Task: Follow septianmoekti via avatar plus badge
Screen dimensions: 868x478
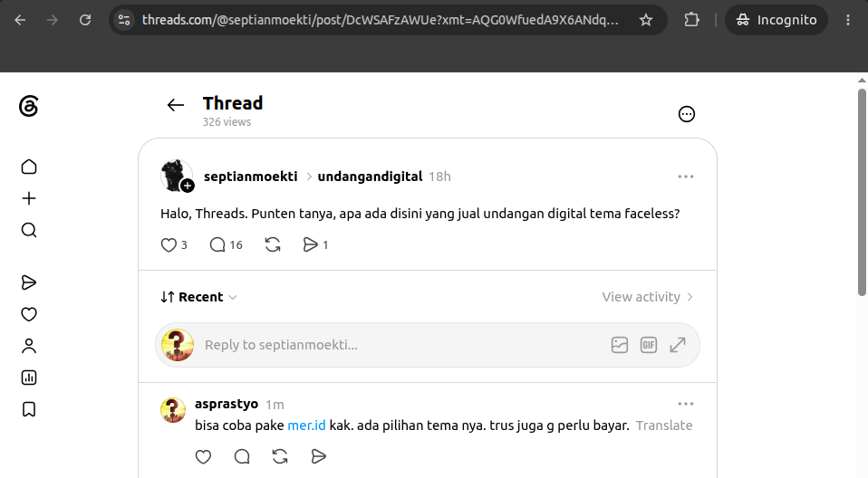Action: (188, 186)
